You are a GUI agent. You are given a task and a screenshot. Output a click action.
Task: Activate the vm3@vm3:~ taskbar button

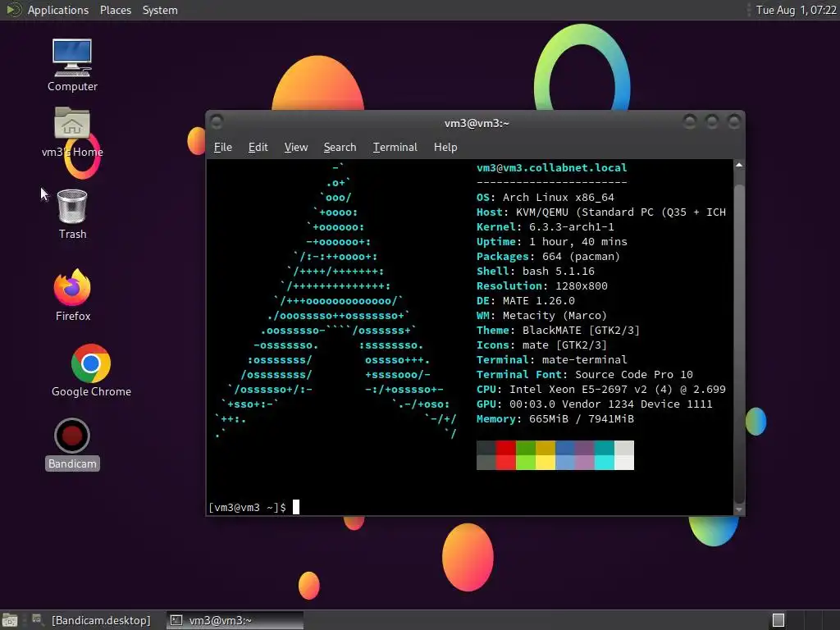tap(235, 620)
